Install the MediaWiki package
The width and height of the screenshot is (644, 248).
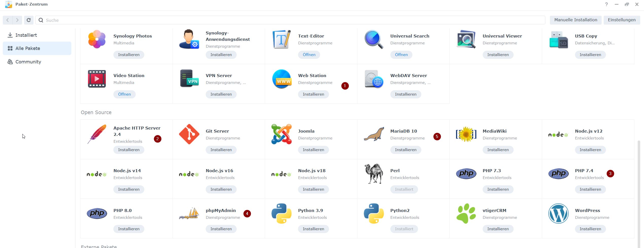coord(498,150)
